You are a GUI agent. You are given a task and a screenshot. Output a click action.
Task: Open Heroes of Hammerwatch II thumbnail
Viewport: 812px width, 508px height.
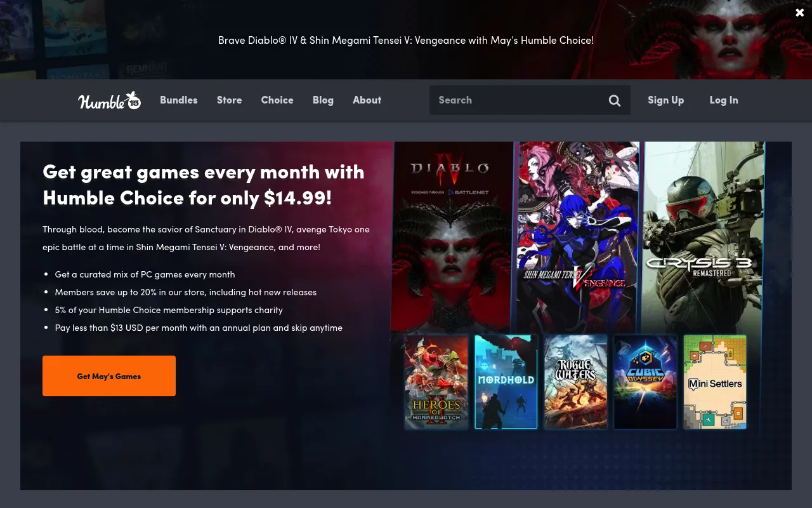436,382
